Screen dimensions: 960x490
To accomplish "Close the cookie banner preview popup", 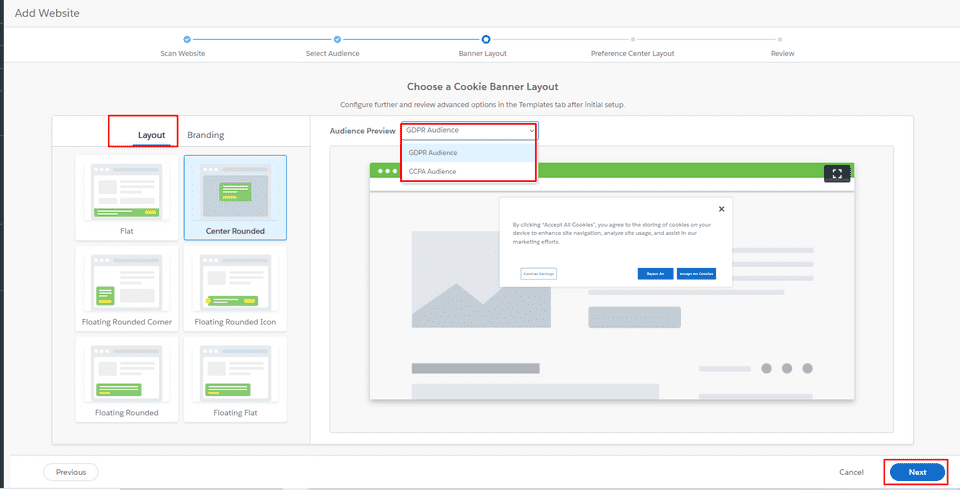I will (x=721, y=209).
